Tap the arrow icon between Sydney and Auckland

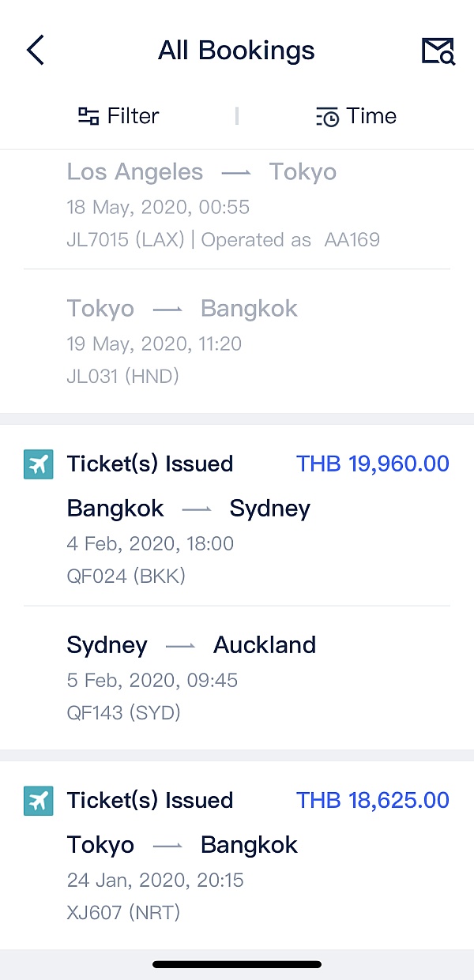coord(182,644)
